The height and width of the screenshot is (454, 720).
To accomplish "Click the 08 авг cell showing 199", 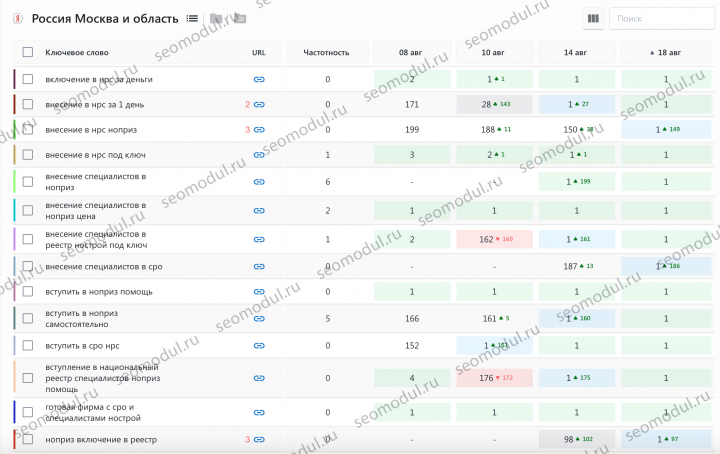I will pyautogui.click(x=412, y=129).
